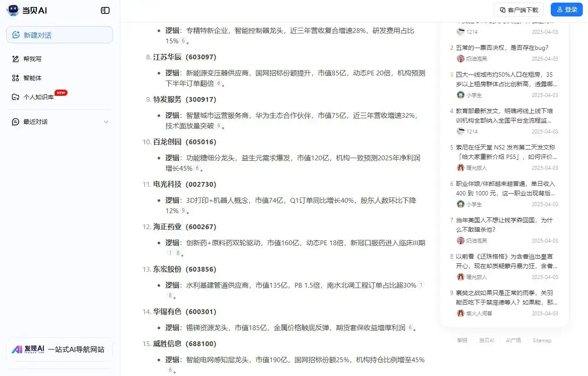The height and width of the screenshot is (376, 588).
Task: Click the 客户端下载 download button
Action: (518, 9)
